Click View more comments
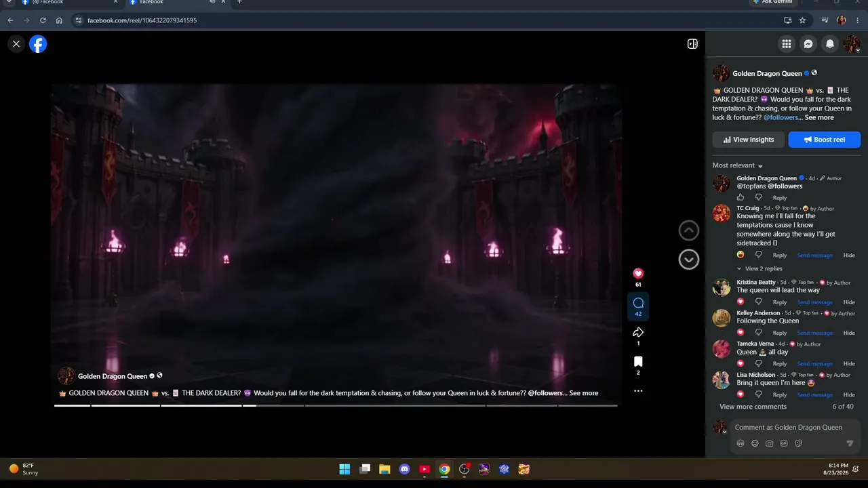The width and height of the screenshot is (868, 488). [753, 407]
